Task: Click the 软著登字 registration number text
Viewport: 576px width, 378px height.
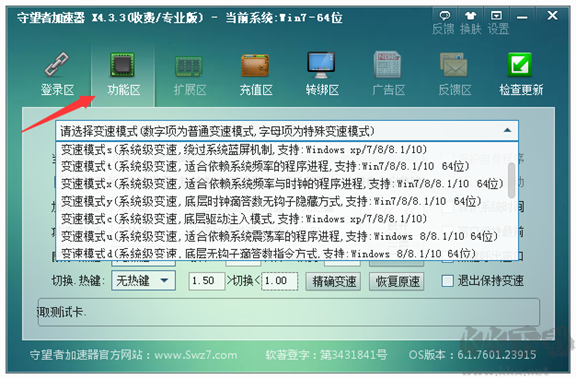Action: pyautogui.click(x=326, y=355)
